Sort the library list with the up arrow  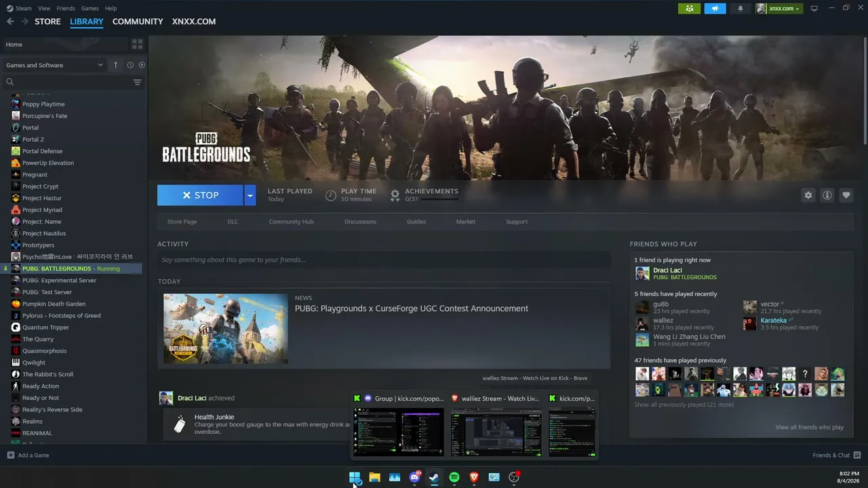(x=115, y=65)
